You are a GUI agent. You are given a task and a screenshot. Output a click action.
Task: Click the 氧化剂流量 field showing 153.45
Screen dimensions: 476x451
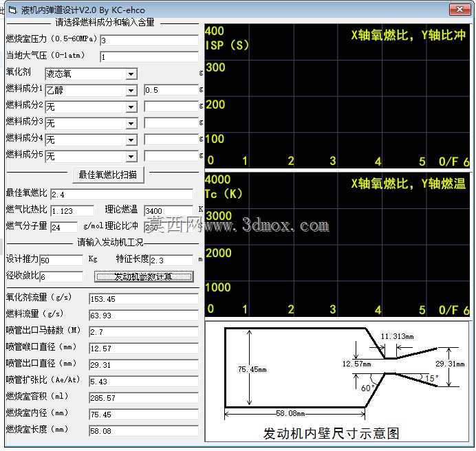(144, 299)
